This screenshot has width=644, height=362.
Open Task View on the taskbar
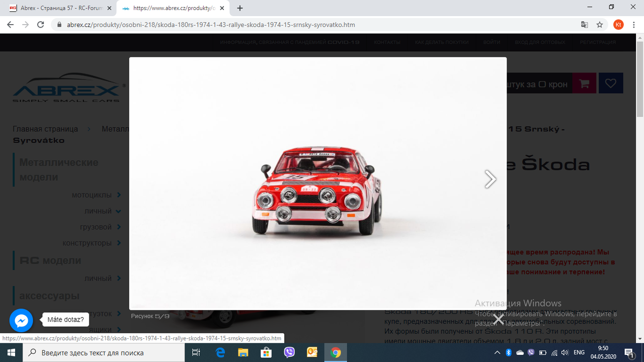coord(196,352)
